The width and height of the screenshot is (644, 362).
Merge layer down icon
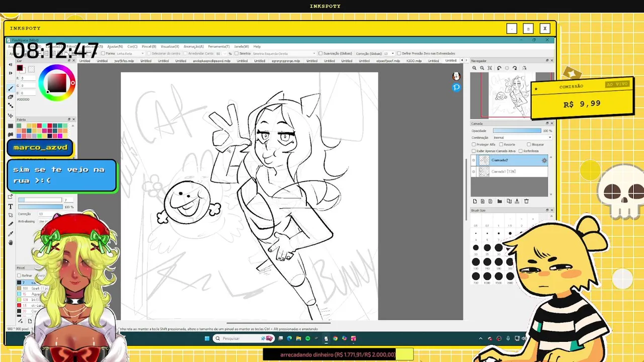[517, 201]
